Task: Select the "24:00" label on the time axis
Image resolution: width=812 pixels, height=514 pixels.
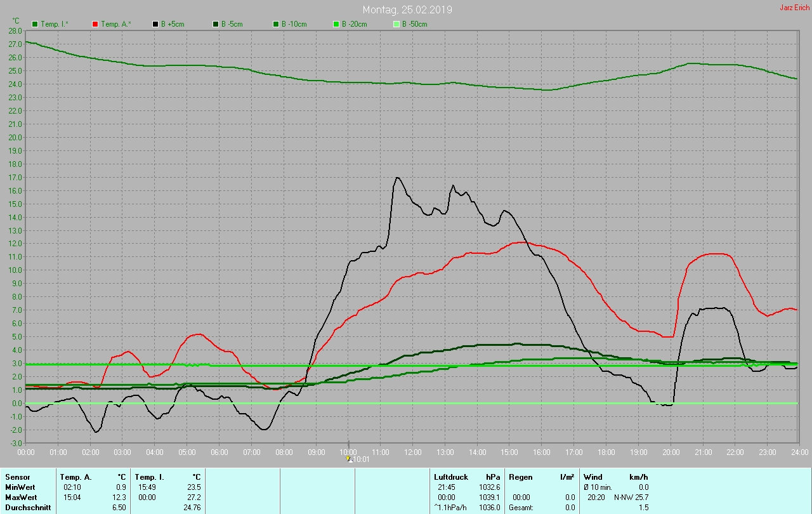Action: [799, 452]
